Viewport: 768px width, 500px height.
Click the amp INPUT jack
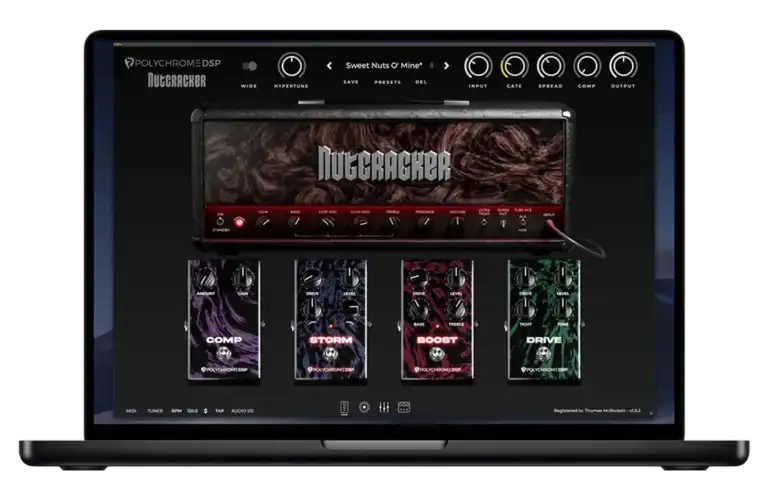tap(550, 224)
